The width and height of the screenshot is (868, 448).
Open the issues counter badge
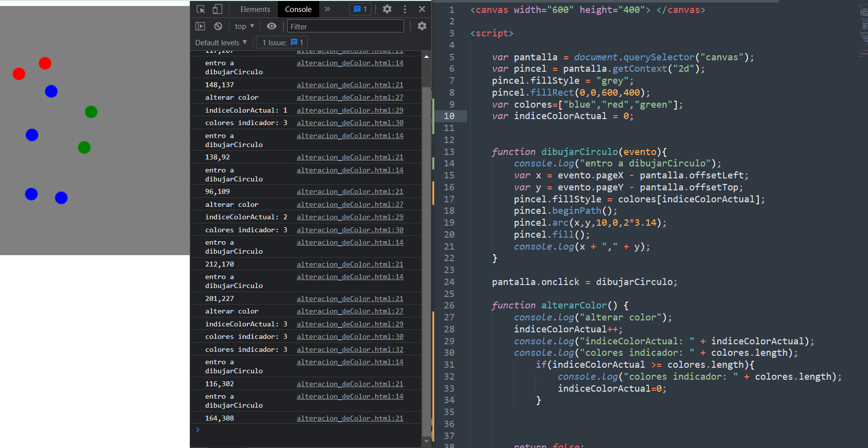tap(360, 9)
